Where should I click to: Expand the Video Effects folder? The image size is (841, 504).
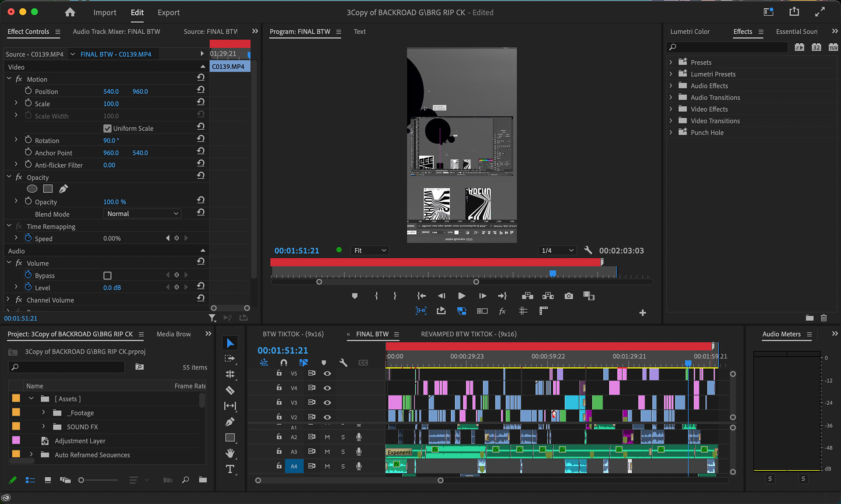pos(671,109)
